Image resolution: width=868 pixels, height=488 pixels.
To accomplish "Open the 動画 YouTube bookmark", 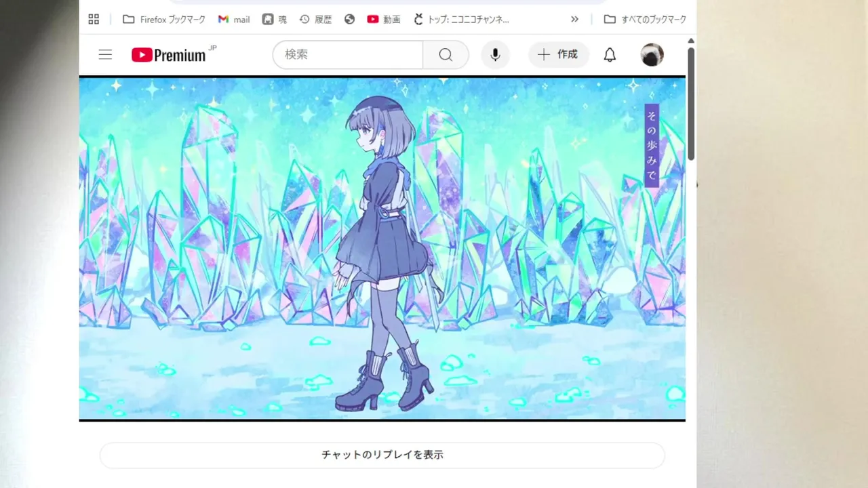I will click(384, 20).
